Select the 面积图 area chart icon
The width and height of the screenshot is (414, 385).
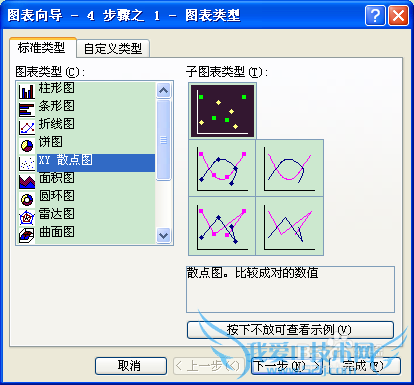tap(27, 181)
